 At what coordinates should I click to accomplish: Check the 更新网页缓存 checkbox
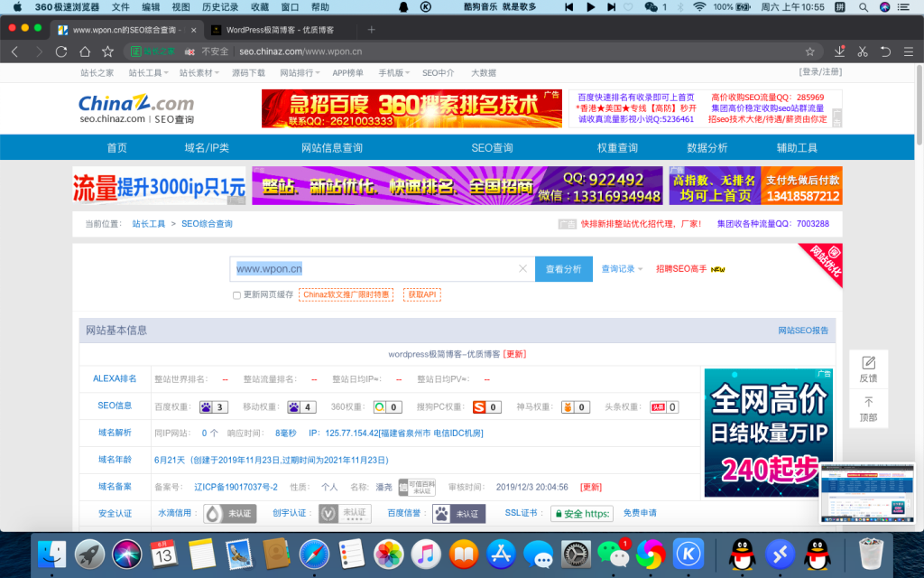(x=237, y=294)
